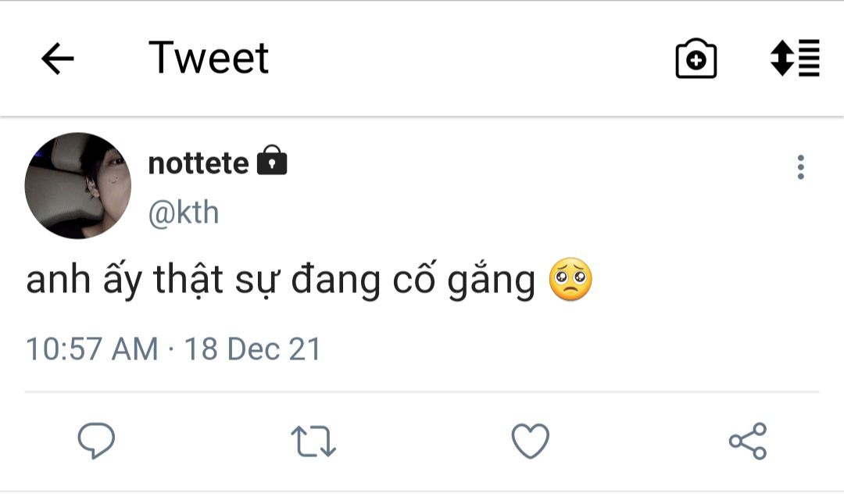Tap the word 'đang' in tweet

pyautogui.click(x=336, y=281)
